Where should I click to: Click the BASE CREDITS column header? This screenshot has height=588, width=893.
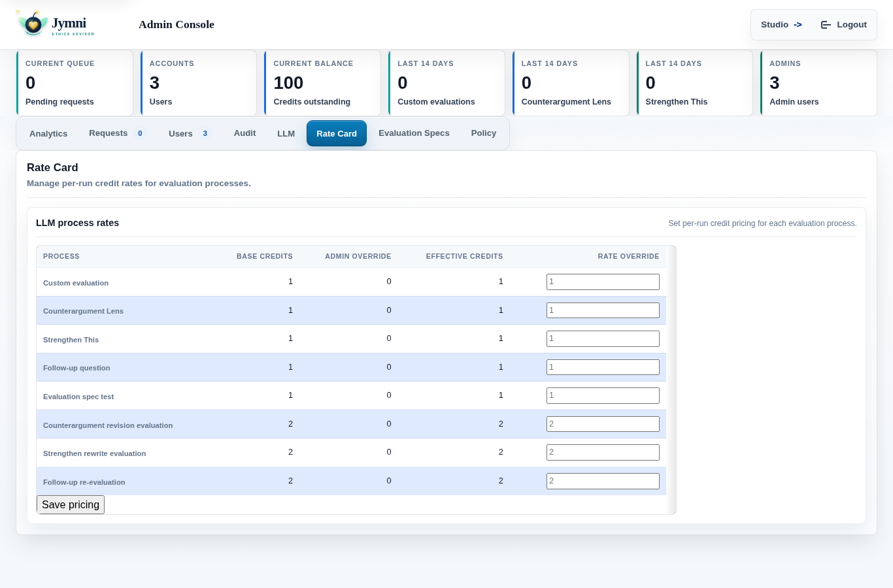click(265, 256)
